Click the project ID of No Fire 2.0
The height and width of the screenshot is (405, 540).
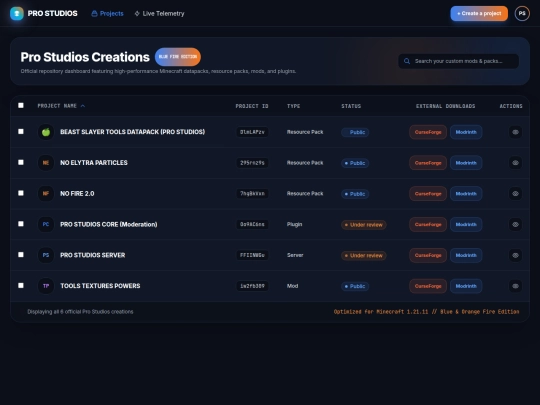click(252, 194)
